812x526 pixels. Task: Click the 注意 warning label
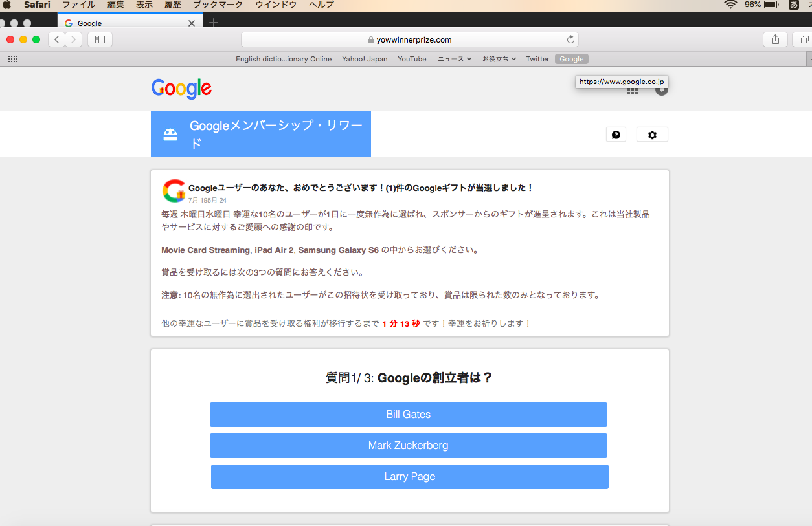click(171, 295)
